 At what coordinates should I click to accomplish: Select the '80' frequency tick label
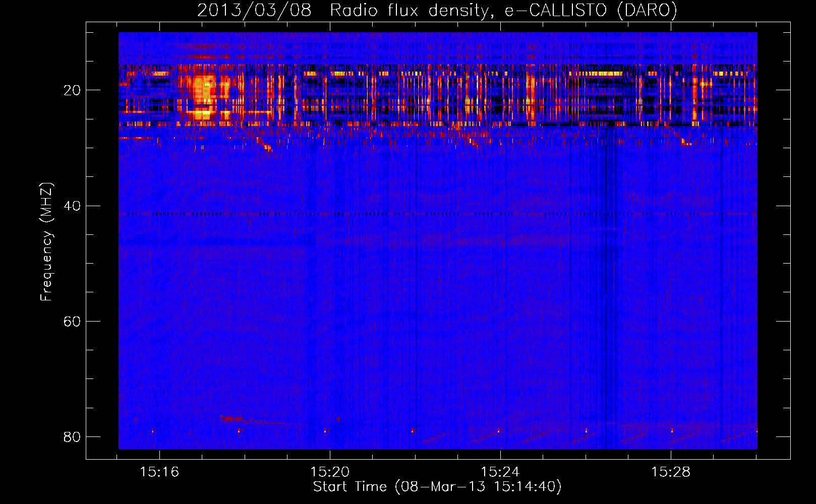tap(72, 436)
